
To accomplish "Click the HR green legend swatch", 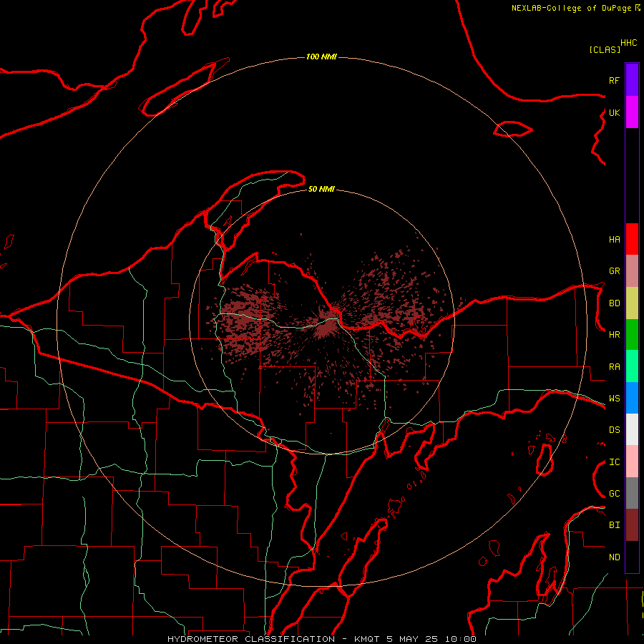I will click(x=632, y=335).
